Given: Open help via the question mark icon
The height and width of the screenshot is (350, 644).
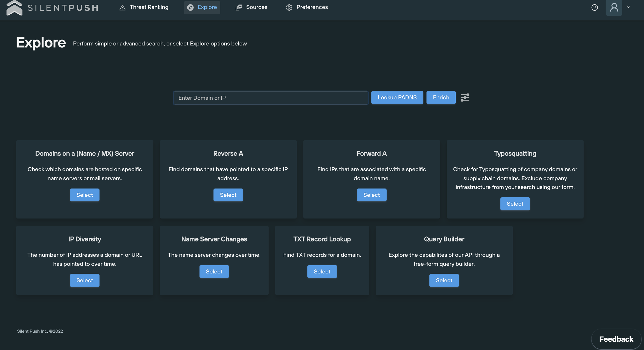Looking at the screenshot, I should pyautogui.click(x=595, y=7).
